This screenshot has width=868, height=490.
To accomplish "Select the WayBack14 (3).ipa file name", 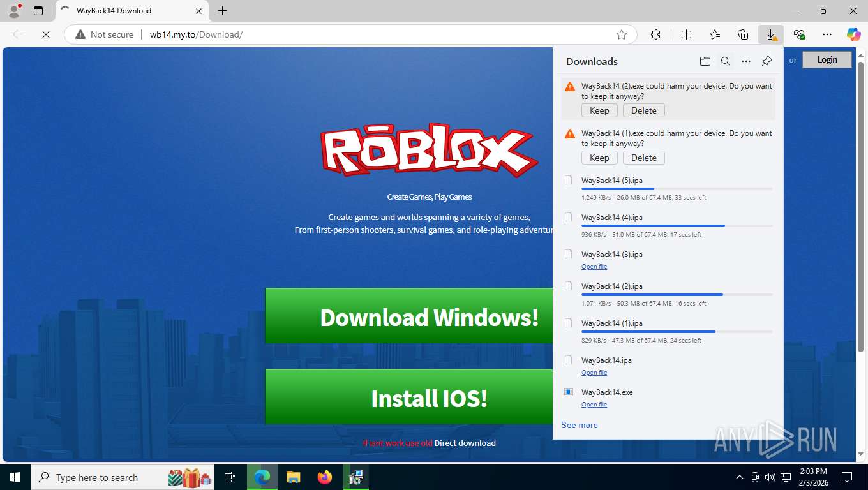I will [x=612, y=255].
